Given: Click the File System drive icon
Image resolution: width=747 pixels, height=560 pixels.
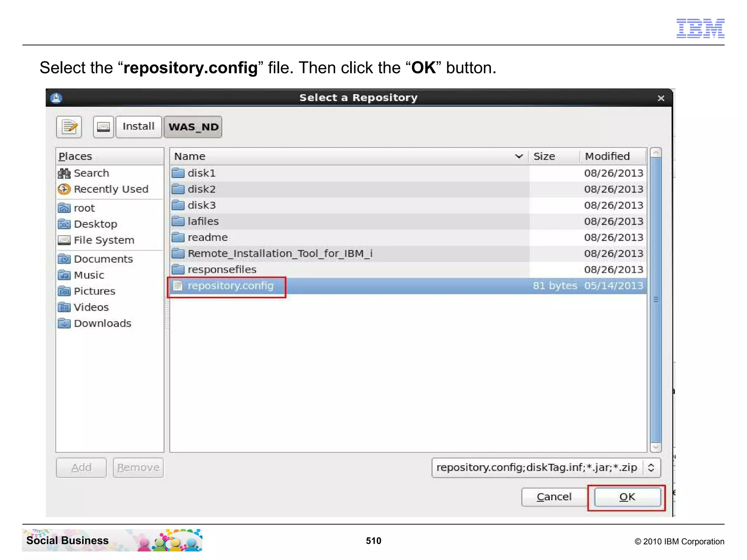Looking at the screenshot, I should (x=64, y=240).
